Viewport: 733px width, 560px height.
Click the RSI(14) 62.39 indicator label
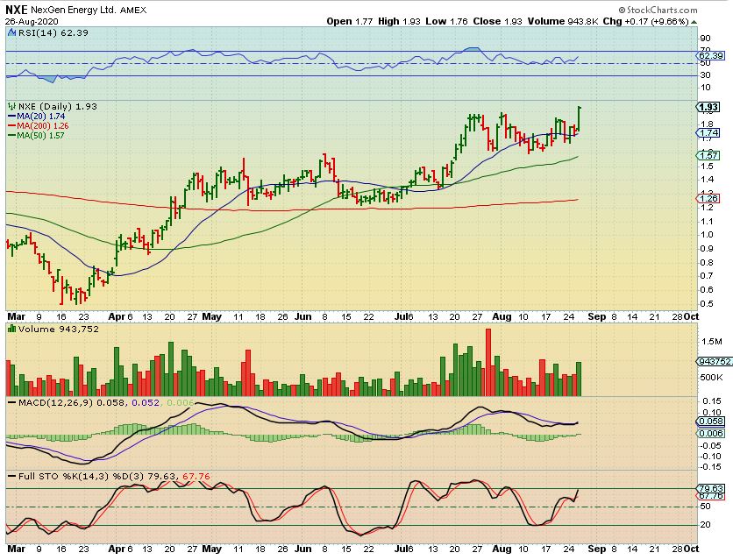[53, 32]
